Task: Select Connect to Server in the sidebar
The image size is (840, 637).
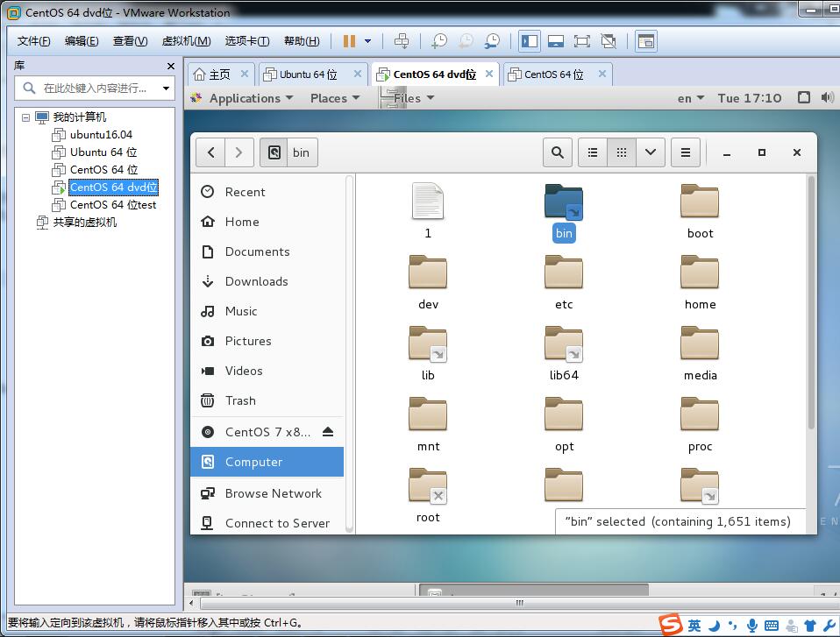Action: [267, 523]
